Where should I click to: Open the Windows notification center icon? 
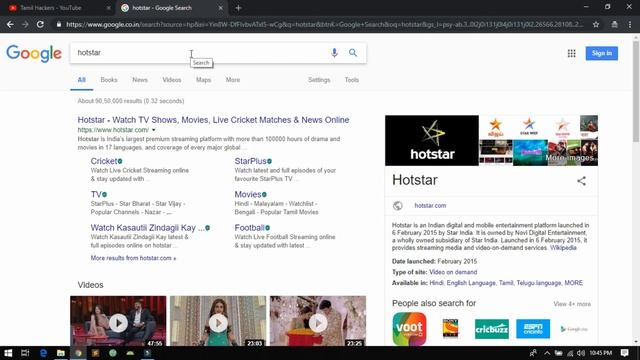pyautogui.click(x=624, y=353)
